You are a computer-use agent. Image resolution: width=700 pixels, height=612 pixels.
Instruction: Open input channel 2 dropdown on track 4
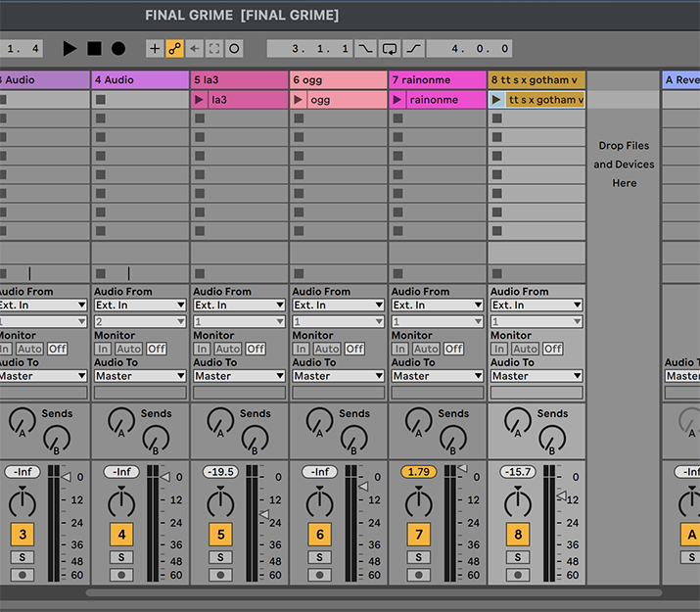140,321
